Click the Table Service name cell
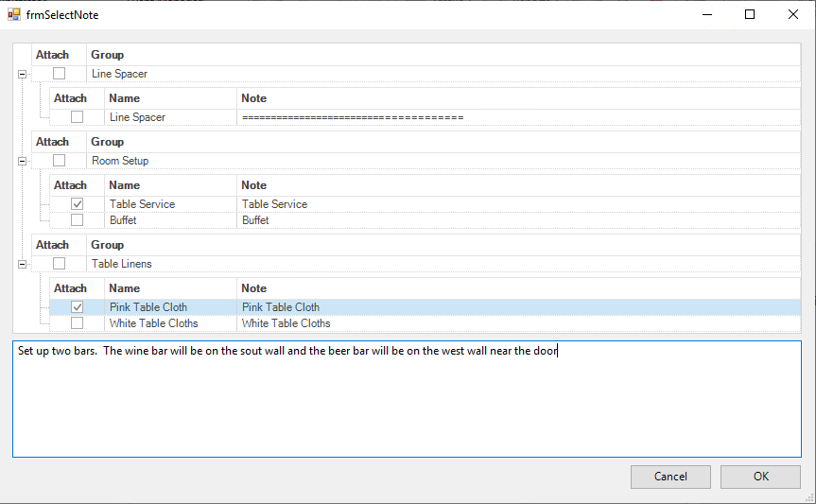Image resolution: width=816 pixels, height=504 pixels. click(x=171, y=204)
